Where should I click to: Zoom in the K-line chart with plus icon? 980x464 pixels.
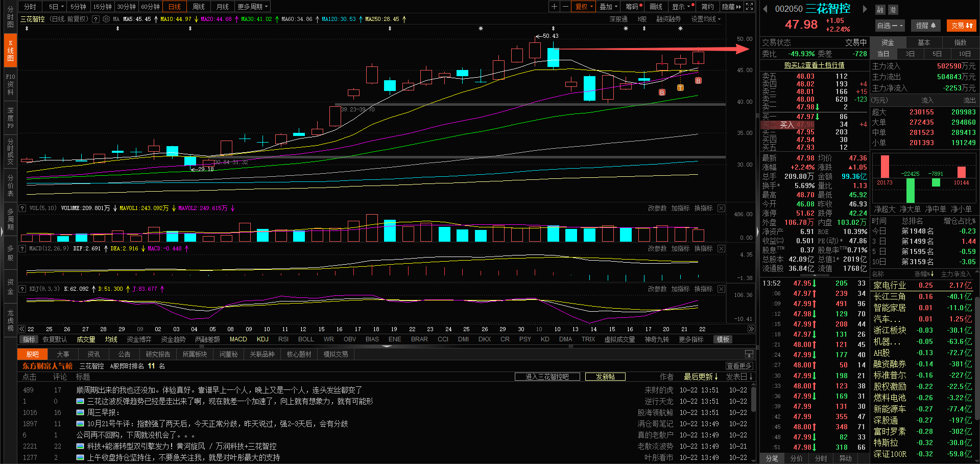(554, 7)
